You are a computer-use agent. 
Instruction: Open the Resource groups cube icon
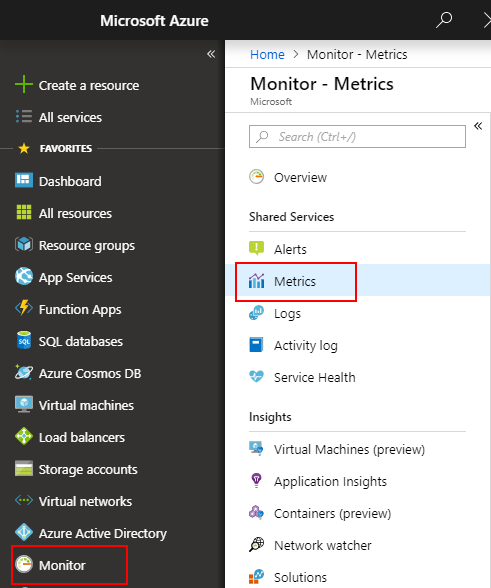pyautogui.click(x=24, y=244)
